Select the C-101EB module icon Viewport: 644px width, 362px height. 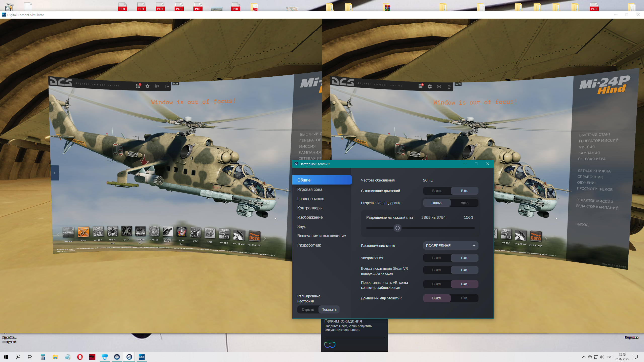coord(154,231)
